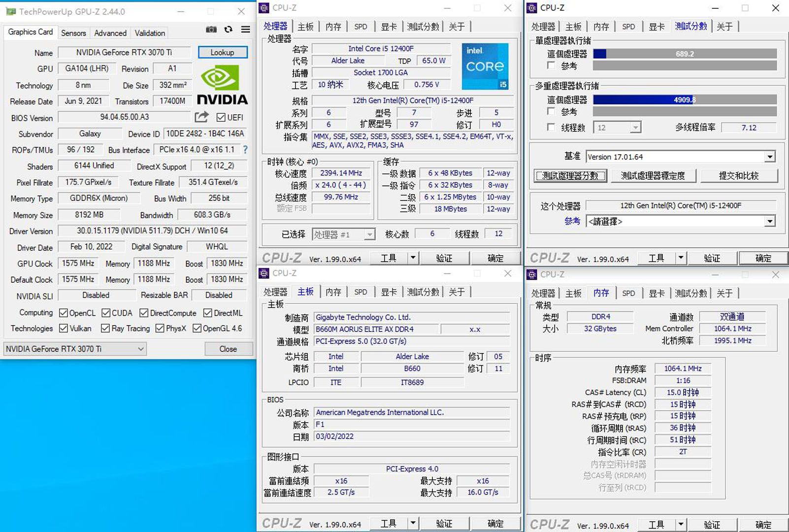Open the 線程数 thread count dropdown showing 12
The width and height of the screenshot is (789, 532).
635,127
